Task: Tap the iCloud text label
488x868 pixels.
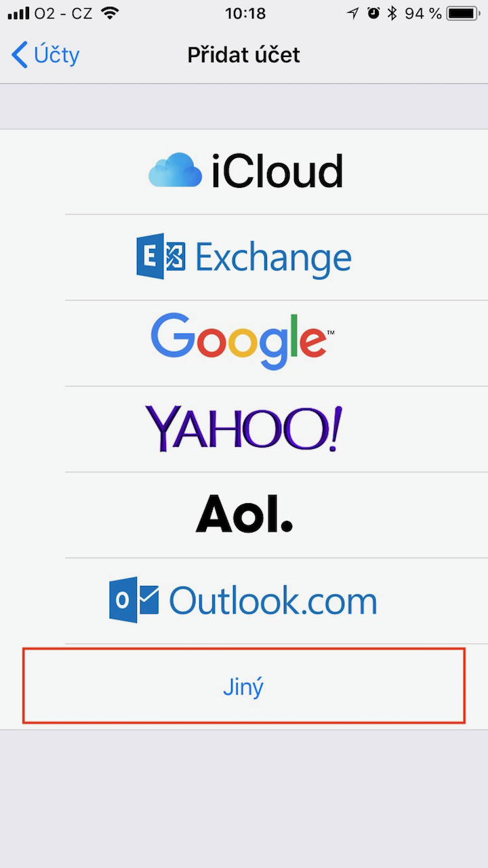Action: pos(277,171)
